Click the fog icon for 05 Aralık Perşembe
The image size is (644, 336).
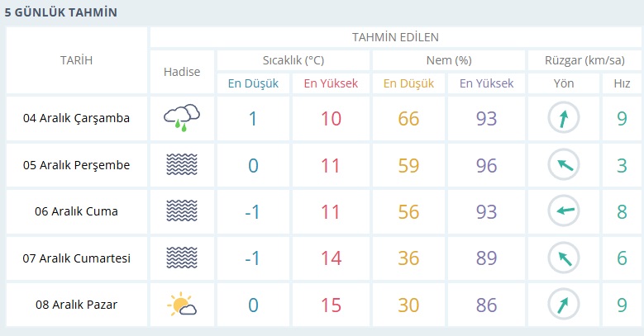point(182,165)
